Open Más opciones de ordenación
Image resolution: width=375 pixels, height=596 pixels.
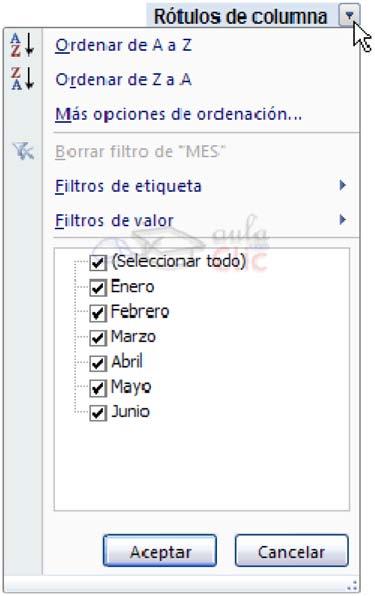click(179, 114)
